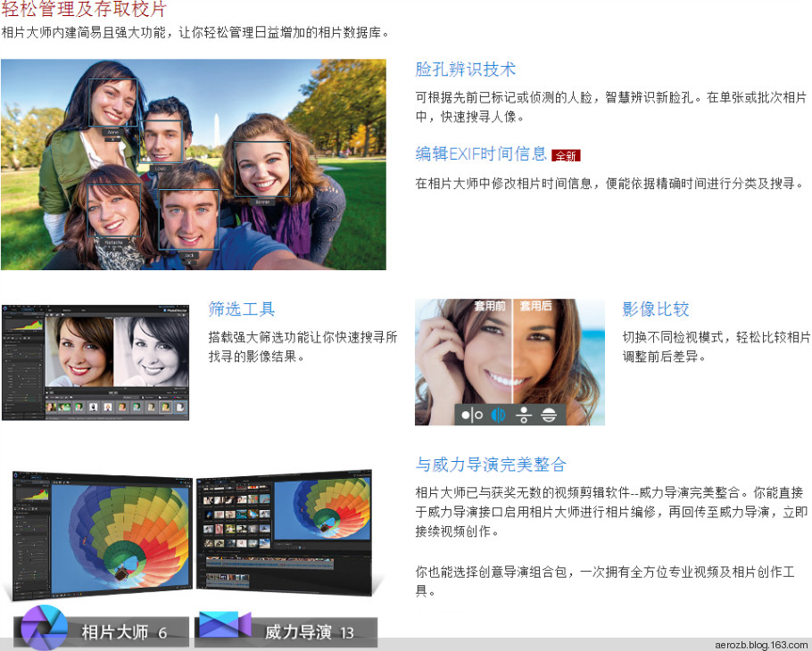The image size is (812, 651).
Task: Open the 与威力导演完美整合 heading
Action: (x=491, y=465)
